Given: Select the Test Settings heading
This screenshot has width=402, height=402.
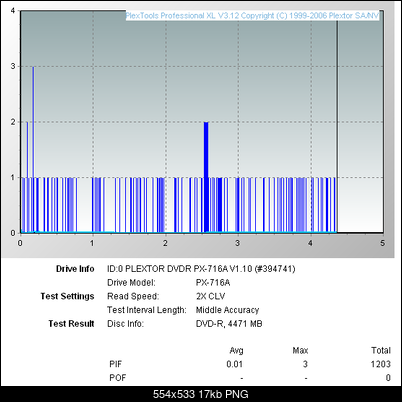Looking at the screenshot, I should (67, 296).
